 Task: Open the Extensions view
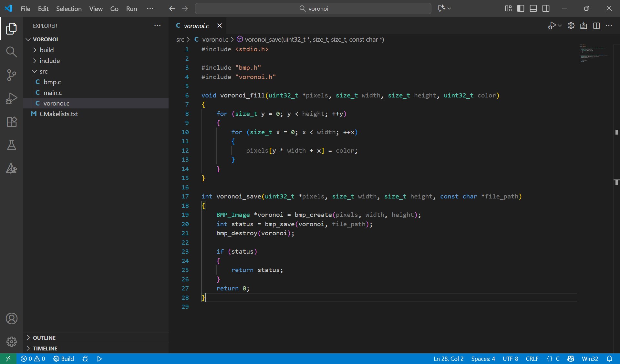click(x=12, y=122)
